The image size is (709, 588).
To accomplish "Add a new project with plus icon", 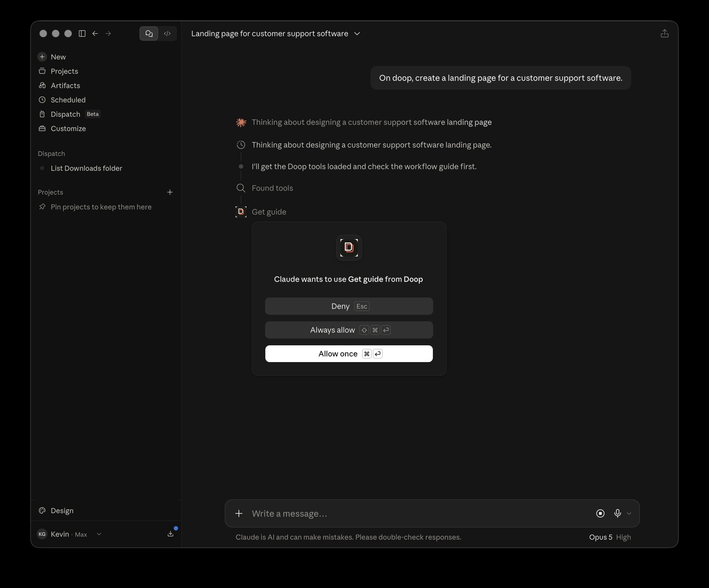I will pyautogui.click(x=170, y=192).
